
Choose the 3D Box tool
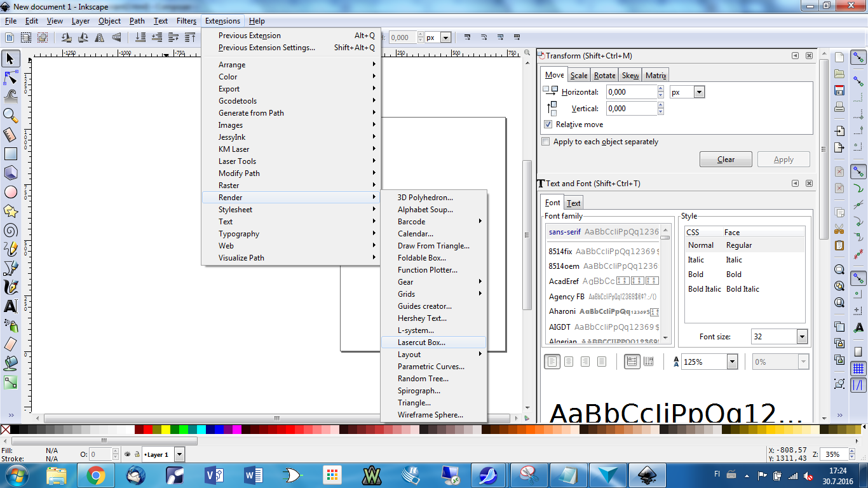(10, 173)
